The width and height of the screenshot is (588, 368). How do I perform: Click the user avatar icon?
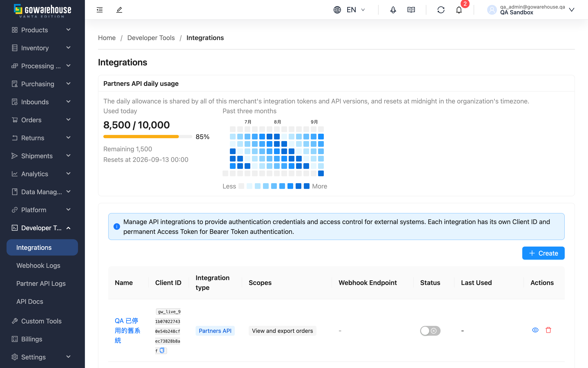[x=492, y=10]
